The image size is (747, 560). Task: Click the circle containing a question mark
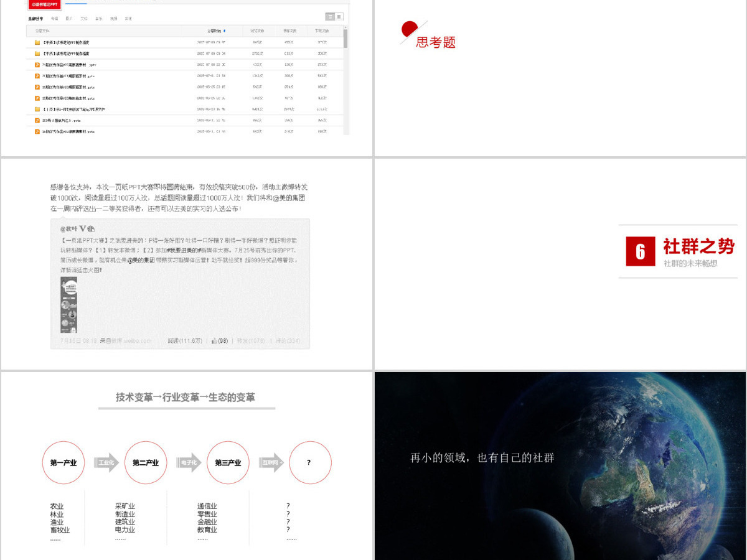[310, 462]
